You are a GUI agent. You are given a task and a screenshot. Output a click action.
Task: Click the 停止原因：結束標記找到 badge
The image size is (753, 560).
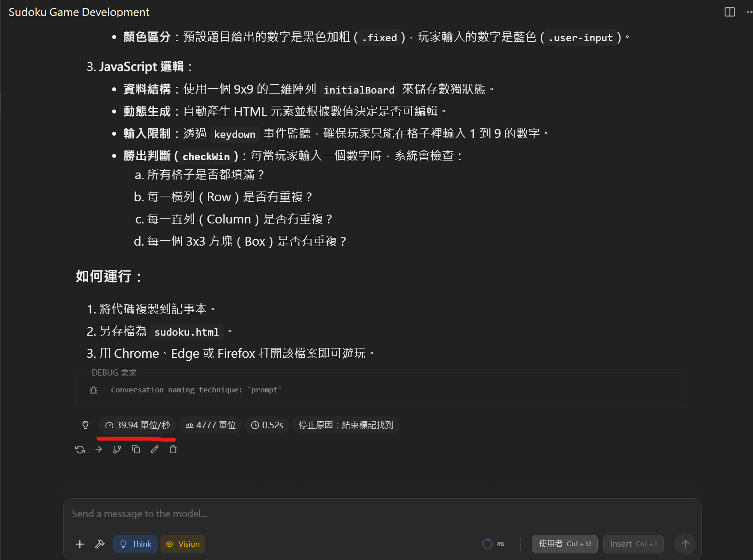(x=346, y=425)
